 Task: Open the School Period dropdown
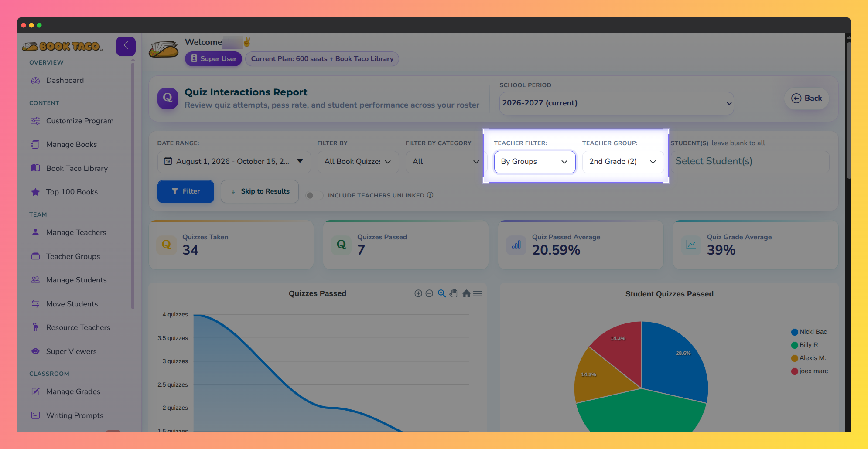coord(616,103)
